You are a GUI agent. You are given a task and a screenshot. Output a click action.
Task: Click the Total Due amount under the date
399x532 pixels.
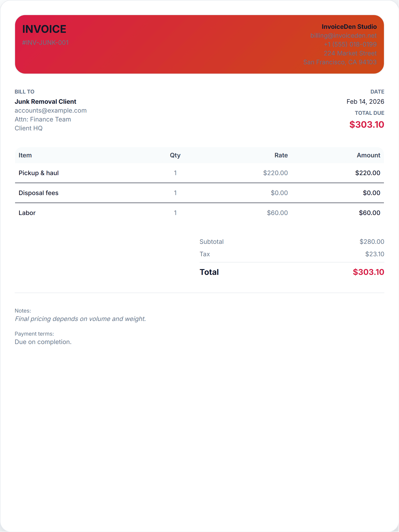(367, 124)
